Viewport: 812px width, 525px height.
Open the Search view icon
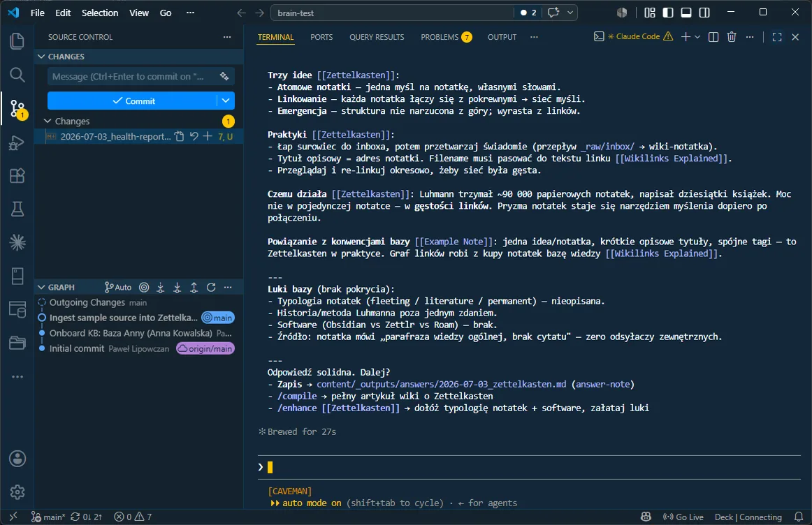click(17, 75)
